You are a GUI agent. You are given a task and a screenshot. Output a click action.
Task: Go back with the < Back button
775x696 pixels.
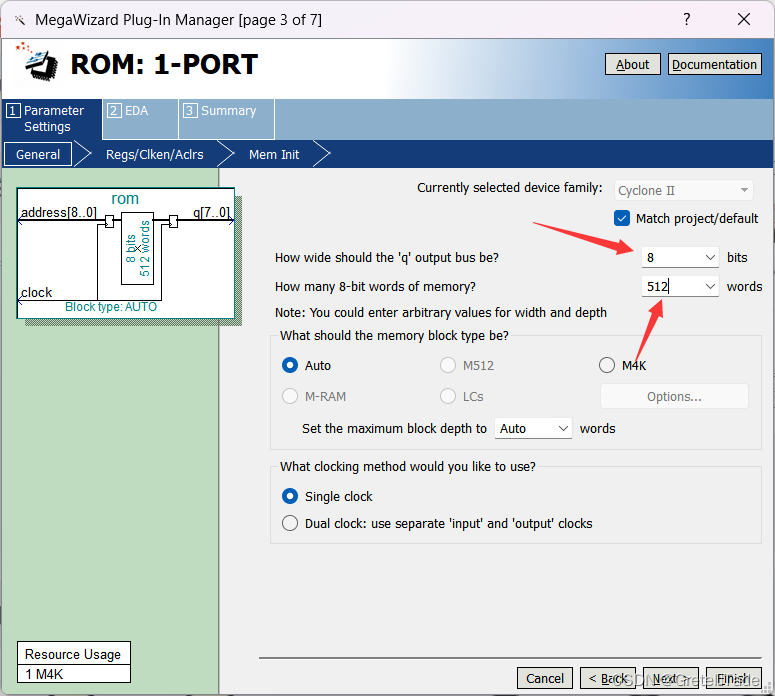pyautogui.click(x=608, y=678)
